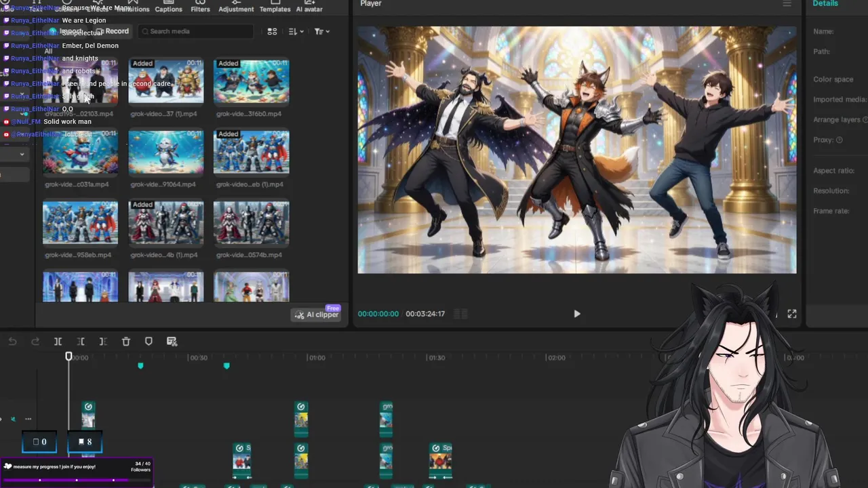This screenshot has height=488, width=868.
Task: Select the second teal timeline marker
Action: [x=226, y=366]
